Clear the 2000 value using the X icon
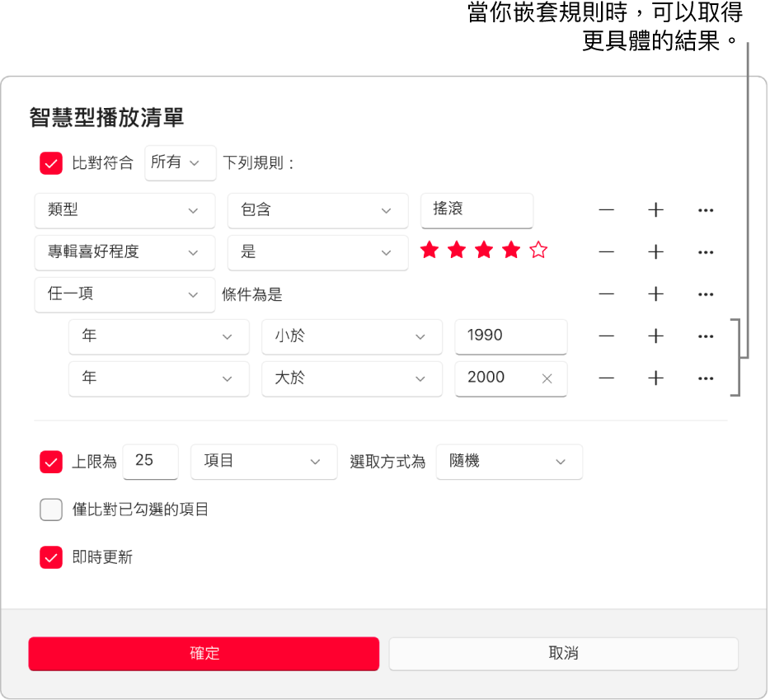This screenshot has height=700, width=770. click(x=547, y=378)
